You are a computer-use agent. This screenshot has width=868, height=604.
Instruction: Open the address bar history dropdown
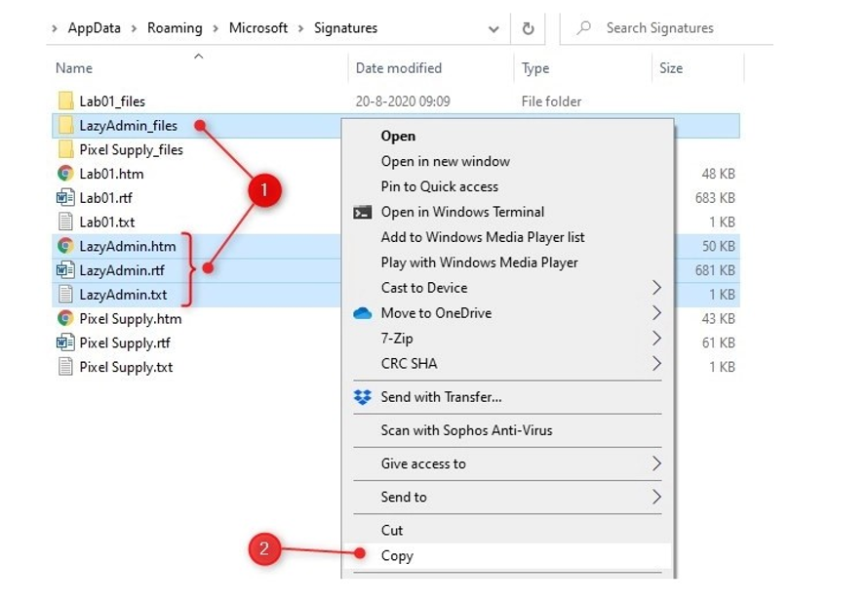click(493, 29)
